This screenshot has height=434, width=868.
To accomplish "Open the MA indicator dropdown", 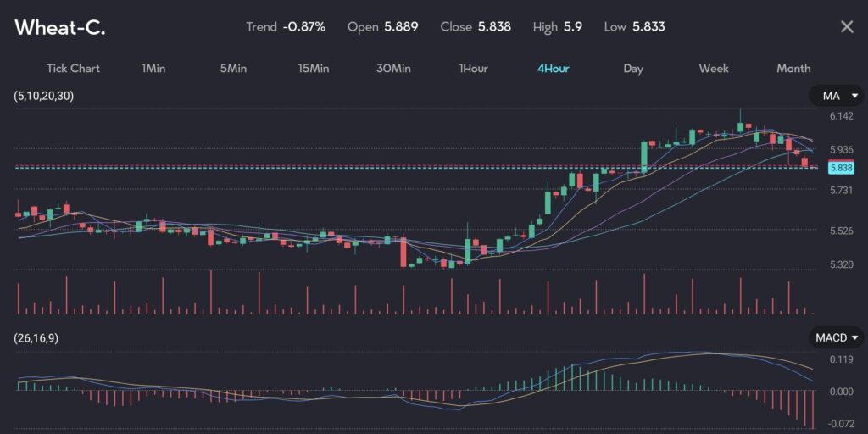I will tap(836, 96).
